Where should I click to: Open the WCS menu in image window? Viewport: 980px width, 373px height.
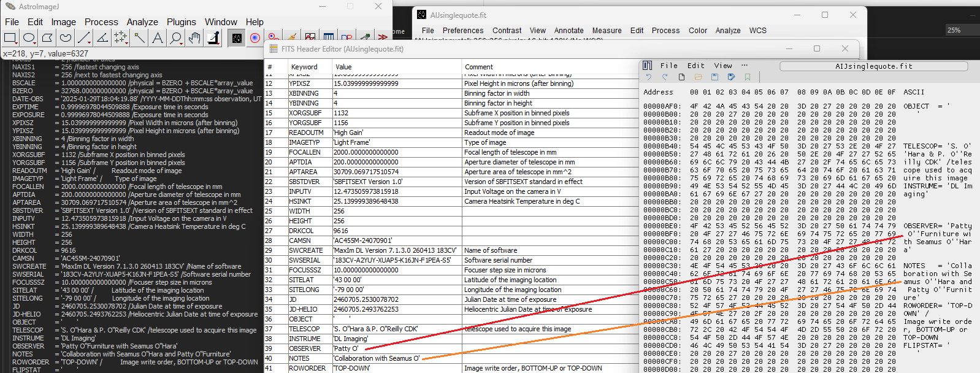click(757, 31)
